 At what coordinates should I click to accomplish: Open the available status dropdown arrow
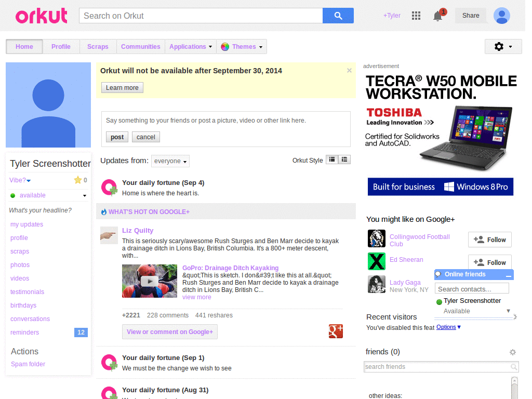point(85,196)
